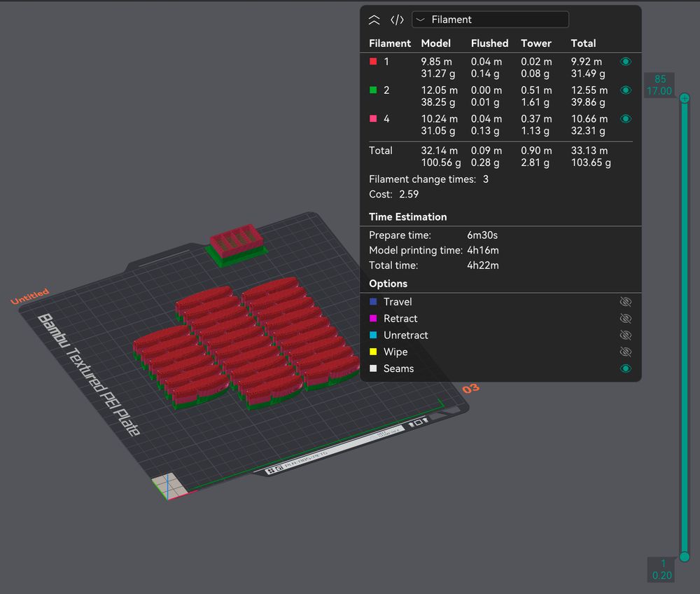Click the blue Travel color square
The image size is (700, 594).
coord(373,301)
